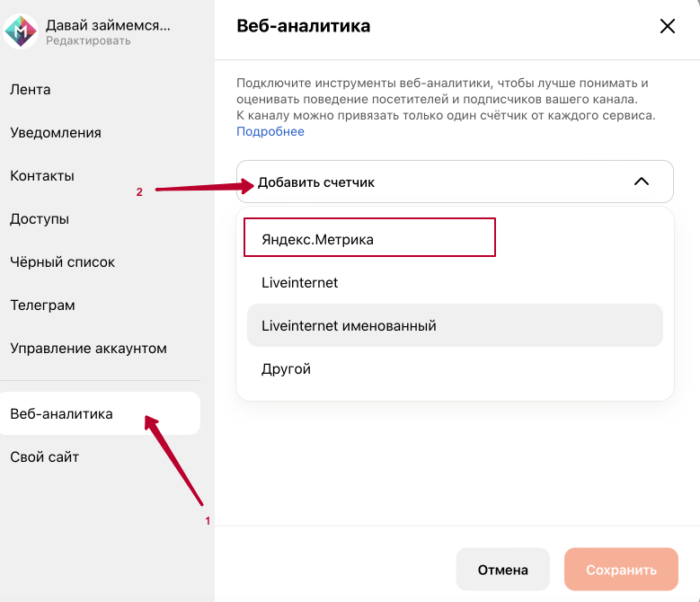The image size is (700, 602).
Task: Open the Доступы section
Action: click(x=40, y=219)
